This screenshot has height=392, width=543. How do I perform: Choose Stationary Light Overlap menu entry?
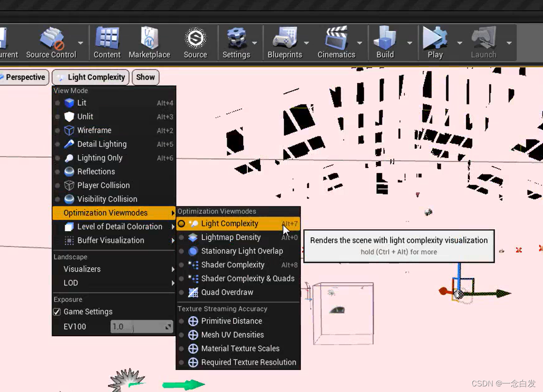coord(238,251)
